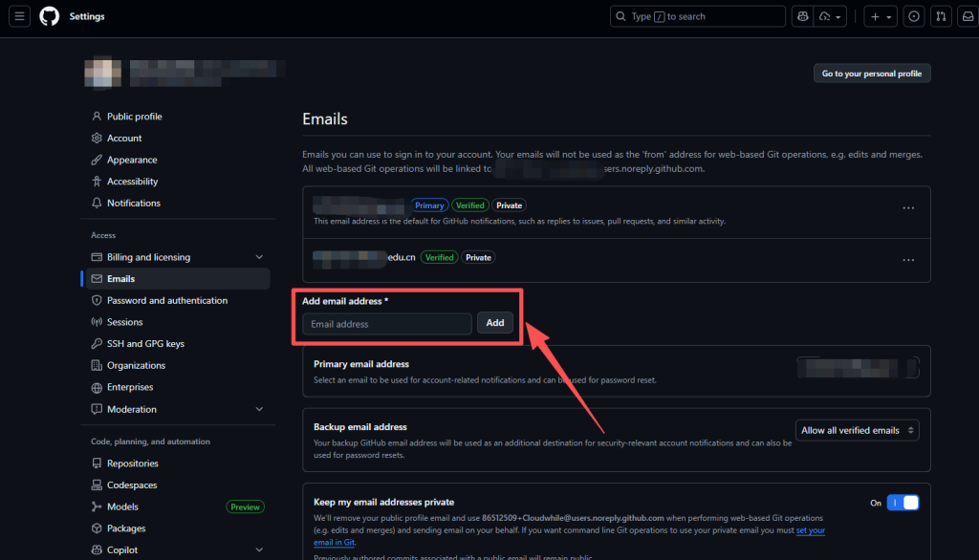Go to SSH and GPG keys page
This screenshot has width=979, height=560.
tap(145, 343)
